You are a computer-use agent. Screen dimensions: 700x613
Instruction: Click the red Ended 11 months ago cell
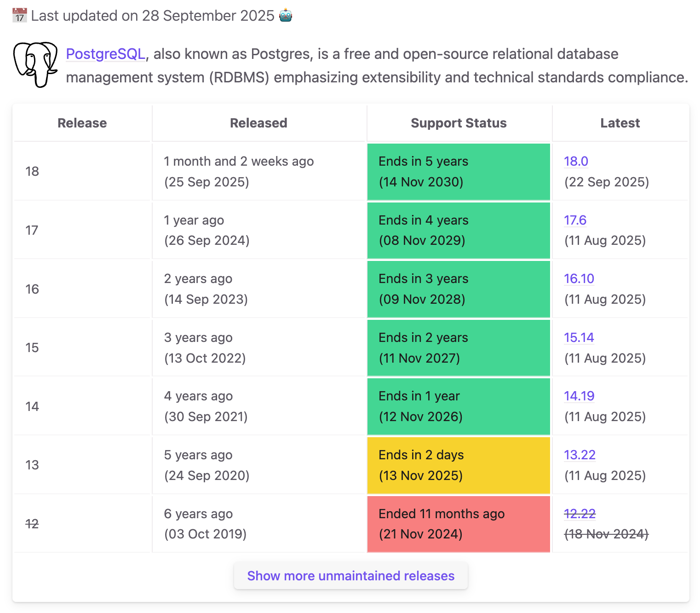459,524
